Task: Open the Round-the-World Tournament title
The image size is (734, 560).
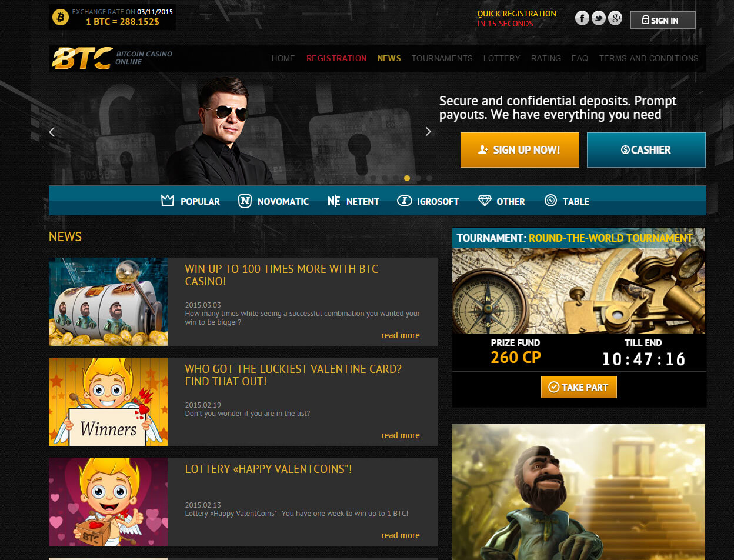Action: click(610, 238)
